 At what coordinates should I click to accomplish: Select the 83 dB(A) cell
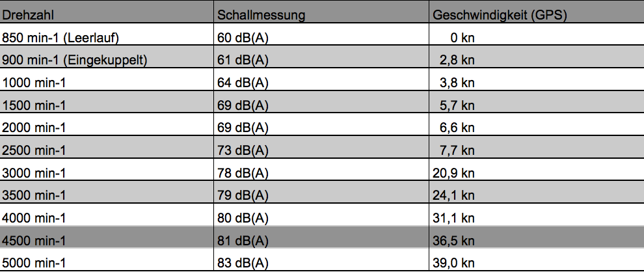321,259
